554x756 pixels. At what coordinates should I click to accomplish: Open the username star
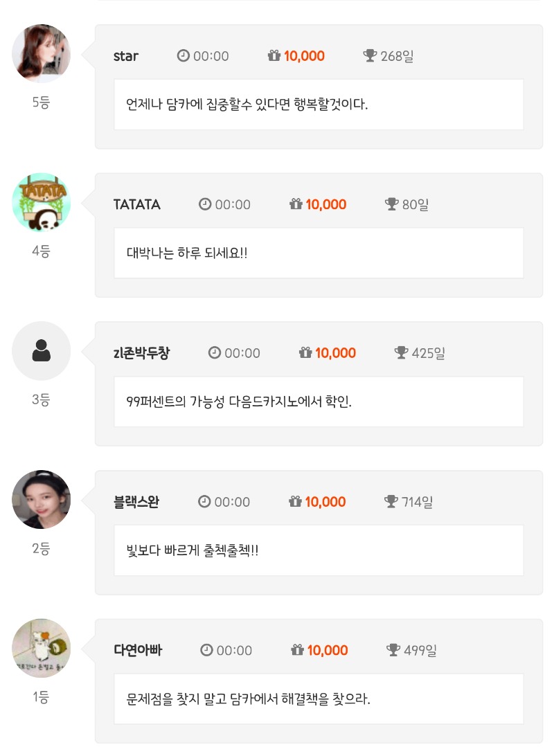(x=126, y=56)
